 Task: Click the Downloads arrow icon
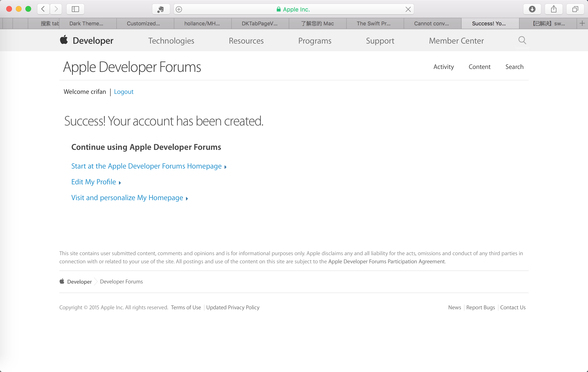pos(532,9)
